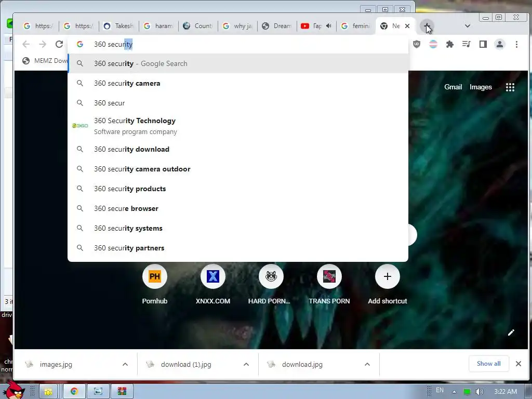Select the 360 security camera suggestion
The width and height of the screenshot is (532, 399).
point(238,83)
